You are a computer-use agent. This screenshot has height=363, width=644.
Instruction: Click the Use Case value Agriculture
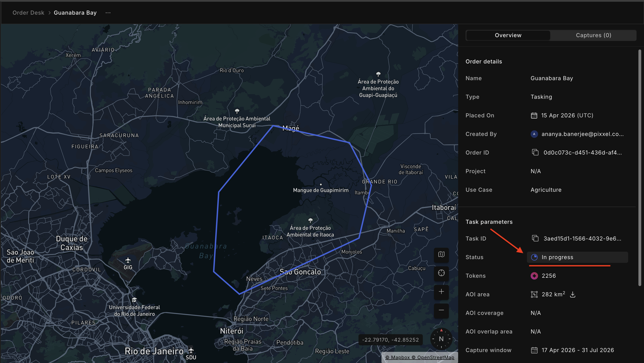tap(546, 190)
